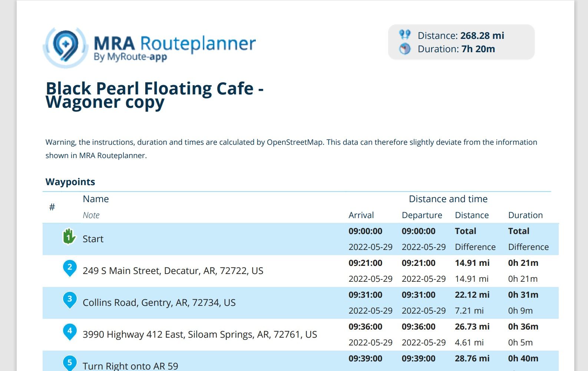
Task: Click the Arrival column header
Action: click(x=361, y=215)
